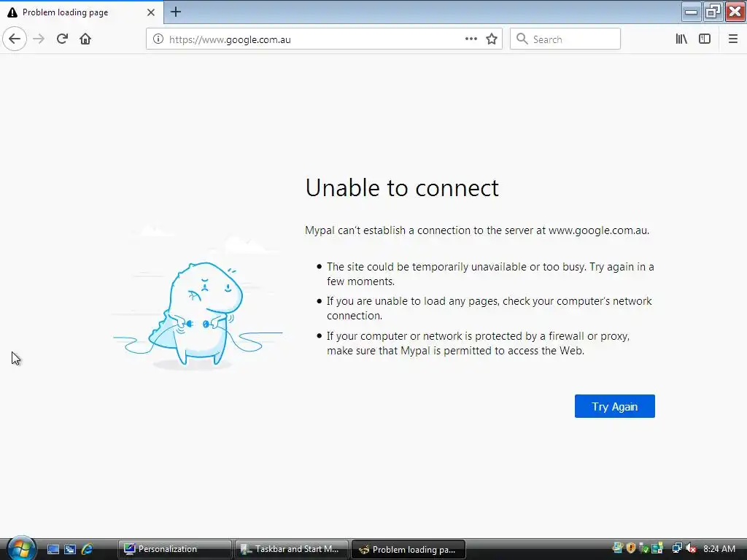Close the Problem loading page tab

tap(151, 12)
